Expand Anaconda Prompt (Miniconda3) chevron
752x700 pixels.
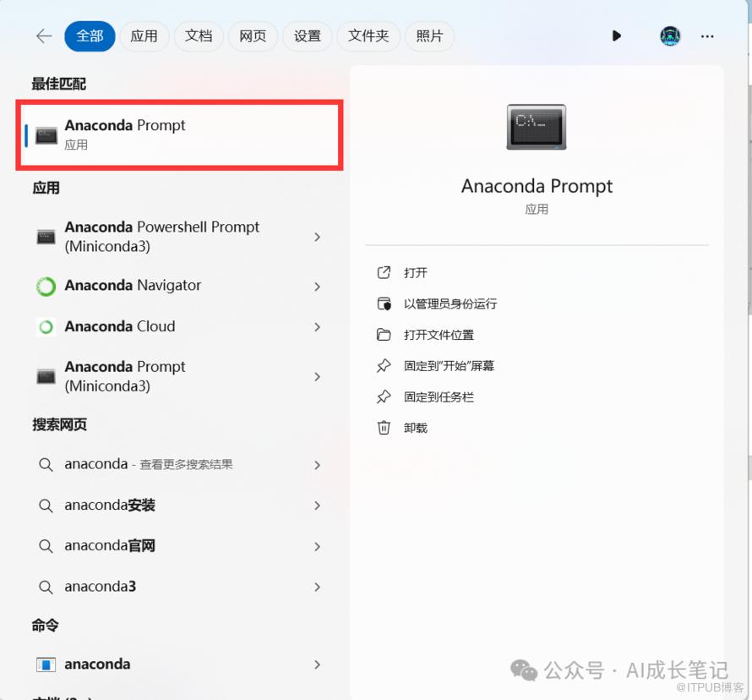(x=317, y=377)
